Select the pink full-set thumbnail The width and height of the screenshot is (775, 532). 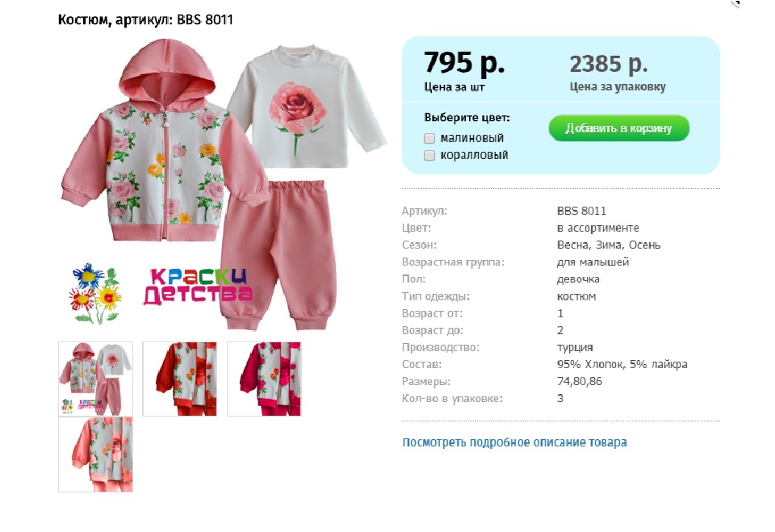tap(95, 379)
